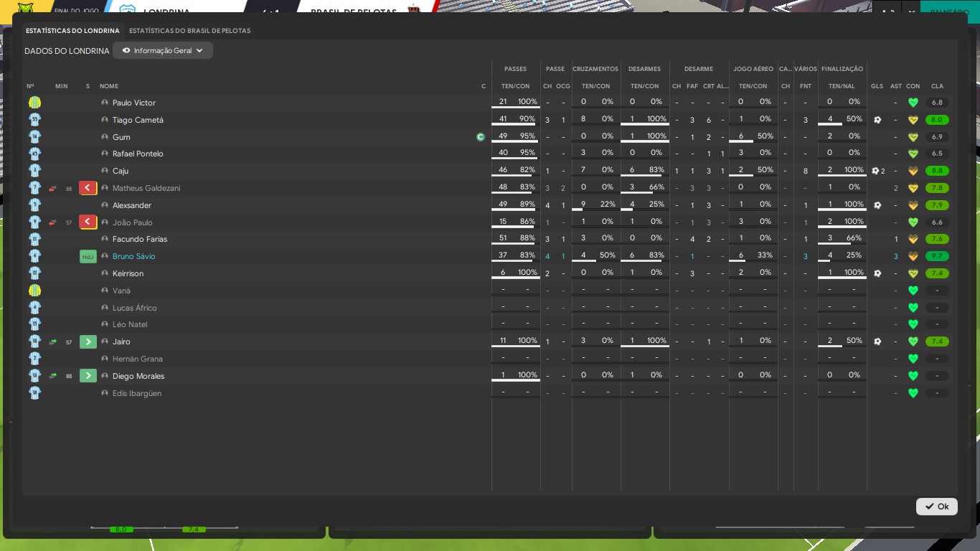Sort by MIN column header
The image size is (980, 551).
(x=61, y=86)
